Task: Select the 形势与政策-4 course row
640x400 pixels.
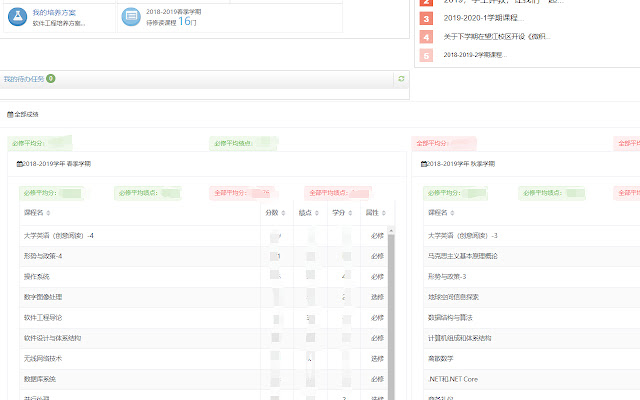Action: click(x=203, y=256)
